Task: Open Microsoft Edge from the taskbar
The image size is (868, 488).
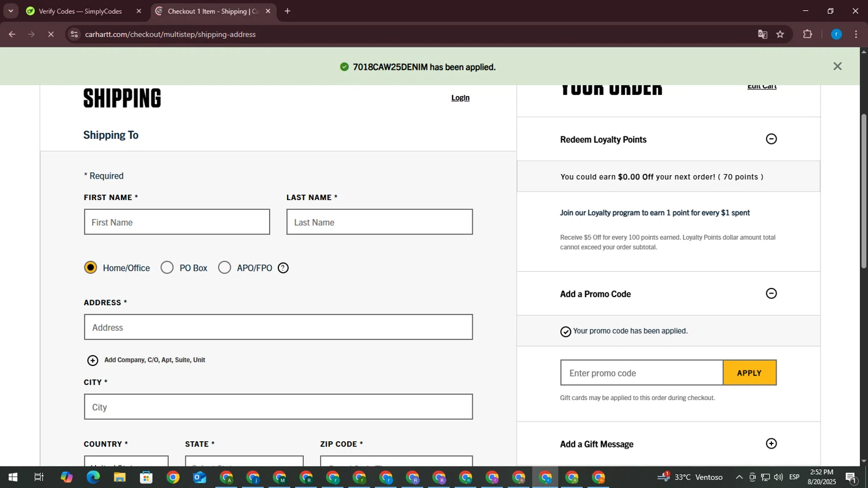Action: coord(93,477)
